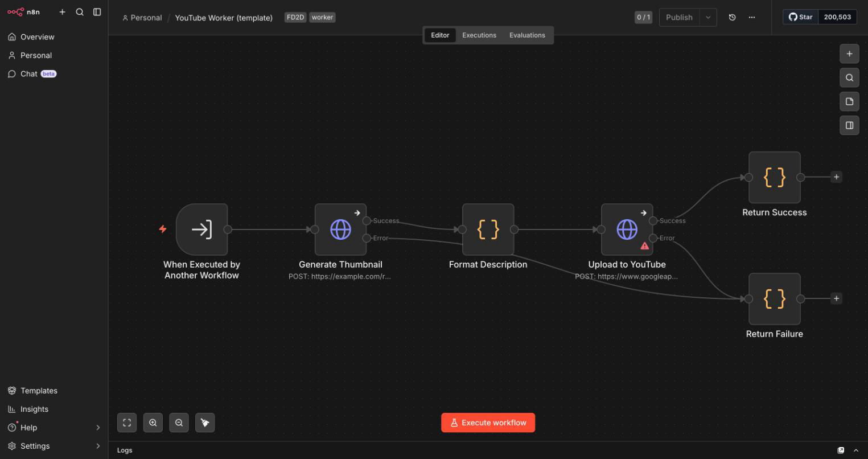
Task: Collapse the left sidebar with the panel icon
Action: pos(97,12)
